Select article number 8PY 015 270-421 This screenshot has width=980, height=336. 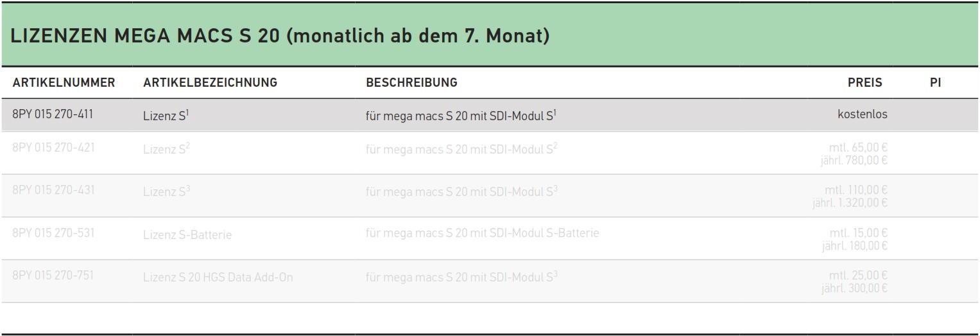pyautogui.click(x=53, y=147)
